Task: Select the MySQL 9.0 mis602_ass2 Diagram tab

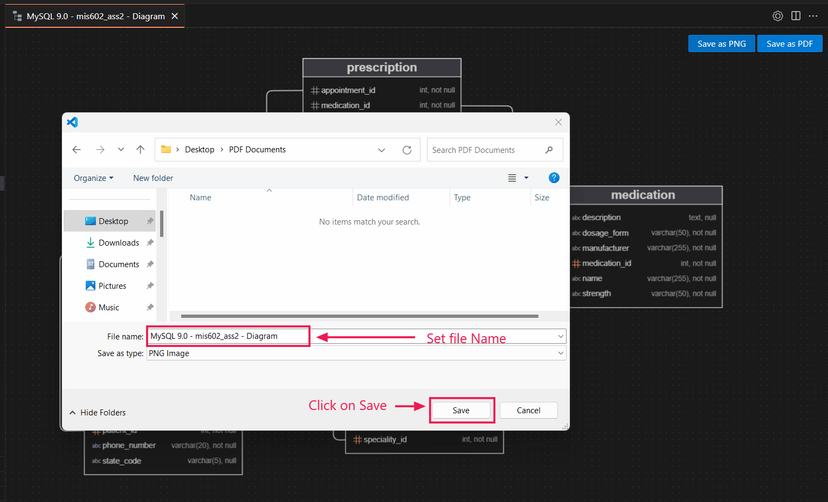Action: (x=95, y=16)
